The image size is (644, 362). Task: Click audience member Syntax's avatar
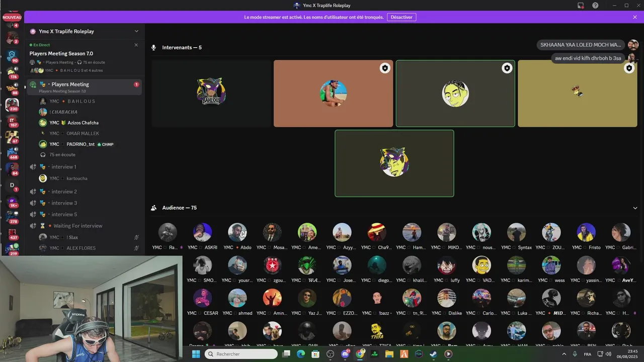(x=516, y=232)
